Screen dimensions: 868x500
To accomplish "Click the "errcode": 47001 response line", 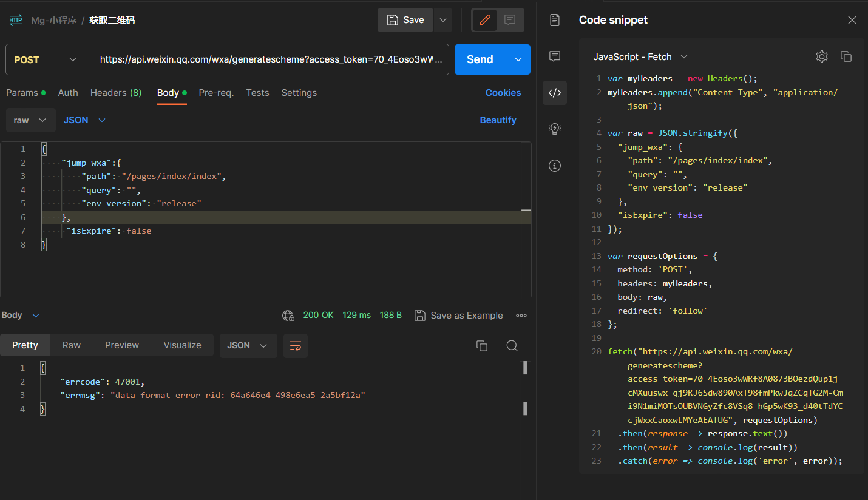I will pyautogui.click(x=103, y=382).
